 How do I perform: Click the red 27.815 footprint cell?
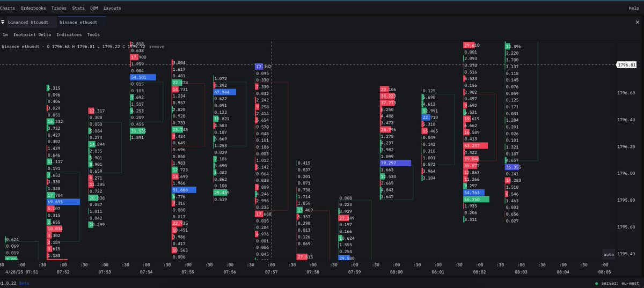pos(305,257)
